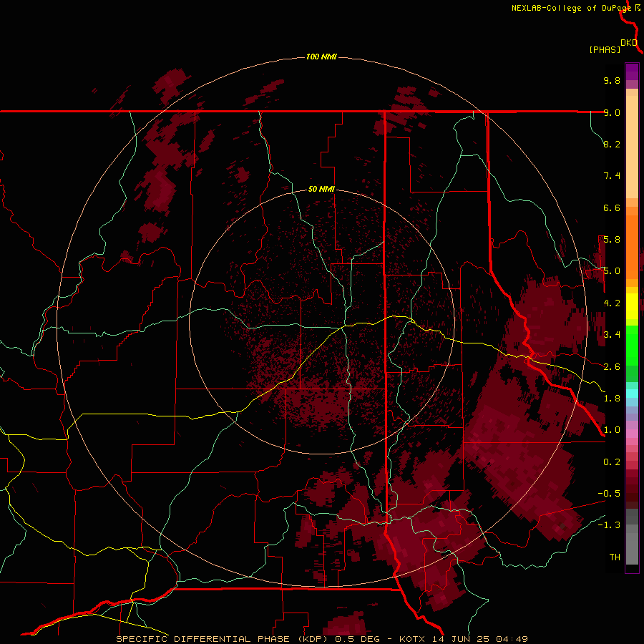This screenshot has width=644, height=644.
Task: Pick the pink segment of the color bar
Action: pos(632,434)
